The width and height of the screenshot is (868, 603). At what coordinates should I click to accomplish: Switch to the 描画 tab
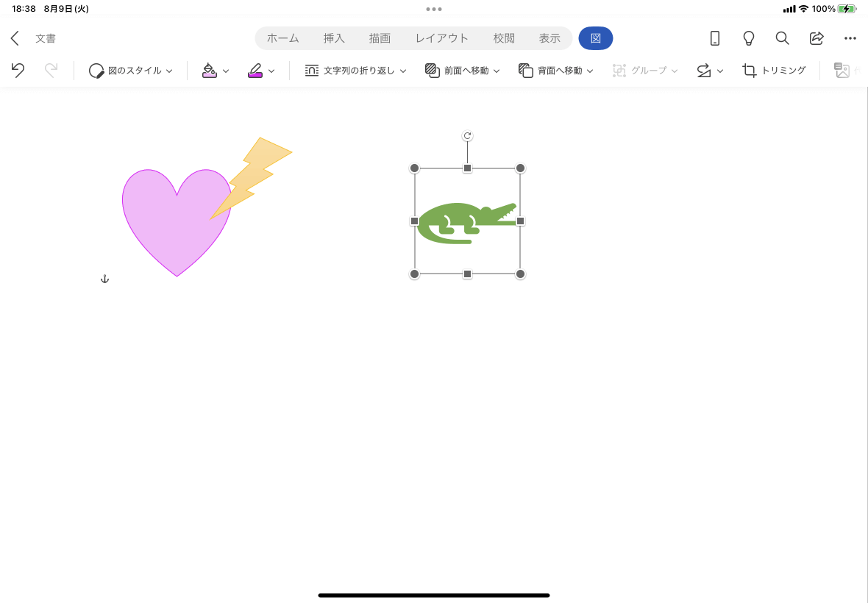pyautogui.click(x=380, y=38)
